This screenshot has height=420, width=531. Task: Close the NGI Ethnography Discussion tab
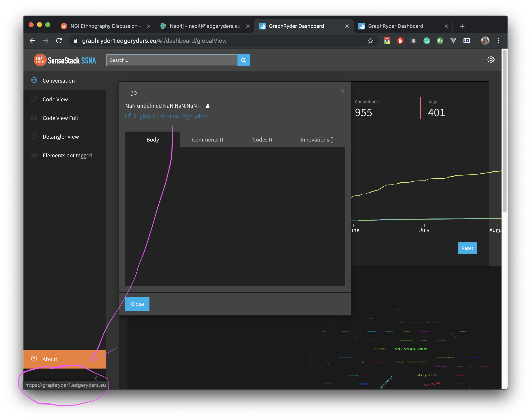tap(149, 26)
